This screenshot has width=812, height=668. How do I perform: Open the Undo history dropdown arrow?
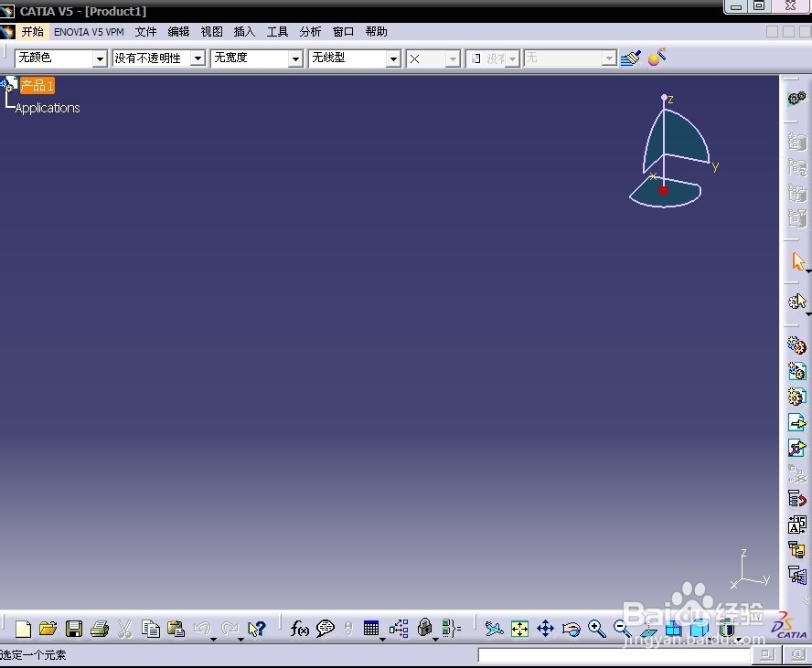(213, 640)
